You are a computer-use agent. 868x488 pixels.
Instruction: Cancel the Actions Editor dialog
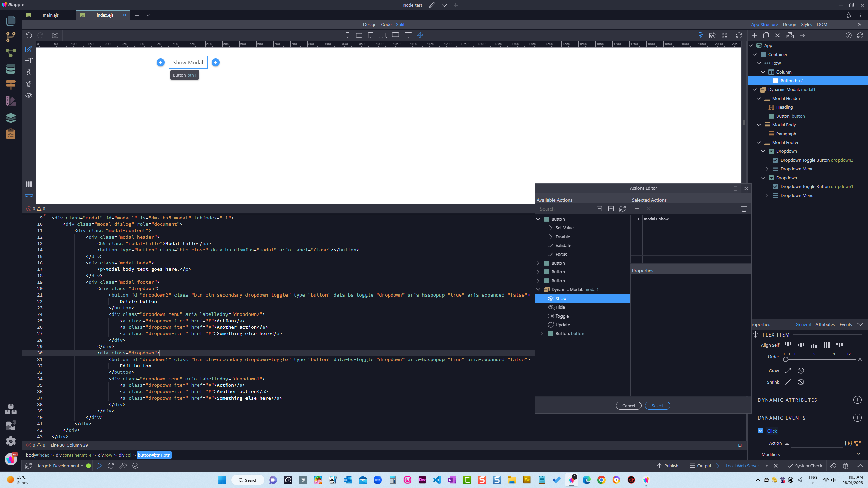(628, 405)
